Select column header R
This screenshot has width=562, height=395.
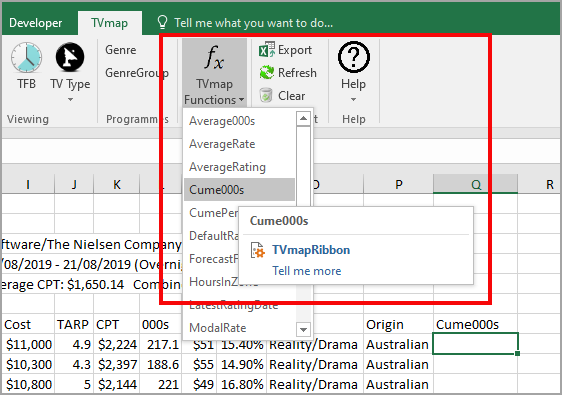(x=539, y=184)
